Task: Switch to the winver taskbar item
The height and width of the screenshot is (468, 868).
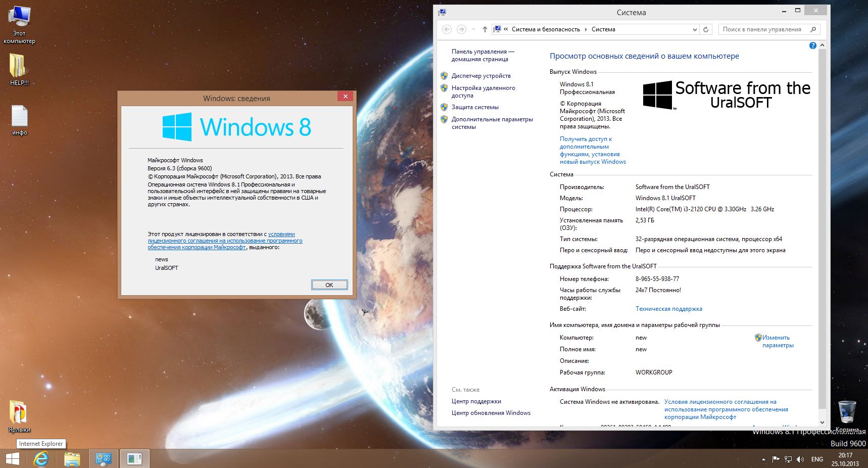Action: [134, 458]
